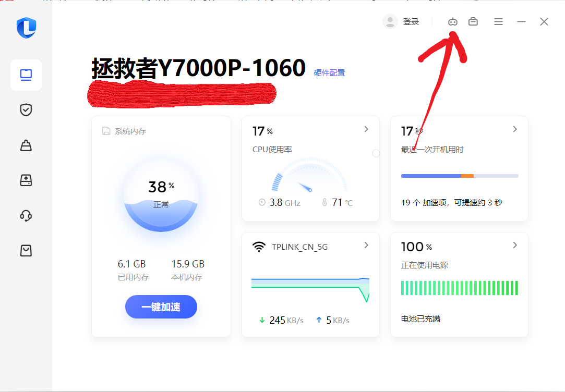This screenshot has width=565, height=392.
Task: Open the shopping bag store icon
Action: [26, 251]
